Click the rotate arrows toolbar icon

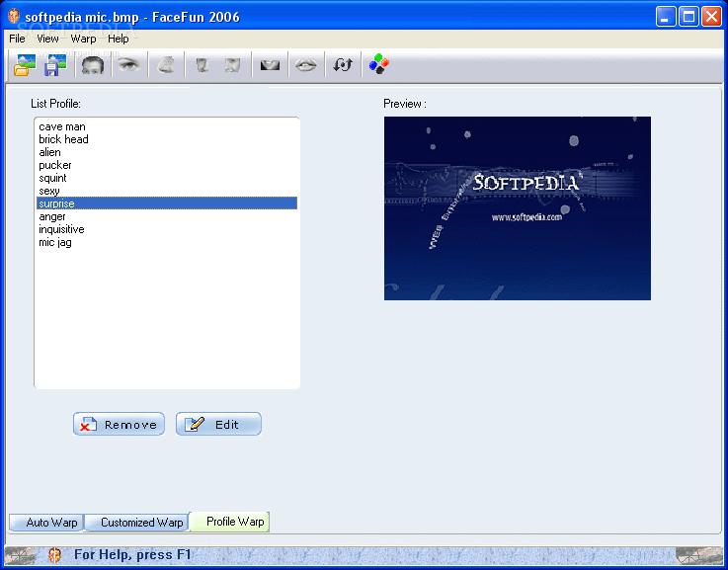[x=343, y=65]
